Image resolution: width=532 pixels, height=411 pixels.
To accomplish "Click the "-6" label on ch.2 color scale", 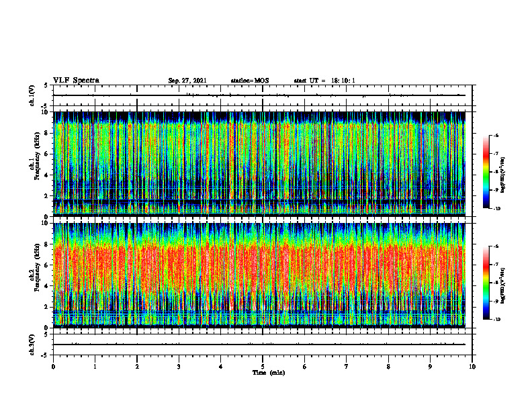I will pos(496,246).
